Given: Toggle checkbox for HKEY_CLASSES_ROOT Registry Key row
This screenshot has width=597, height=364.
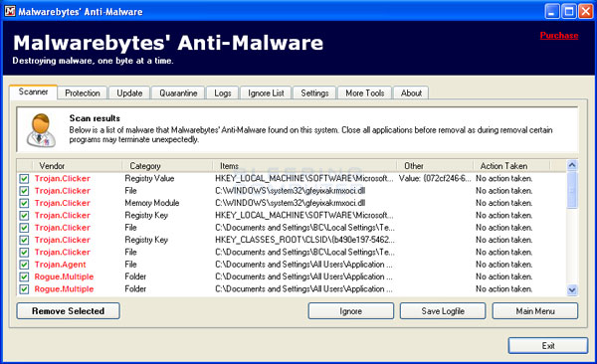Looking at the screenshot, I should tap(24, 240).
